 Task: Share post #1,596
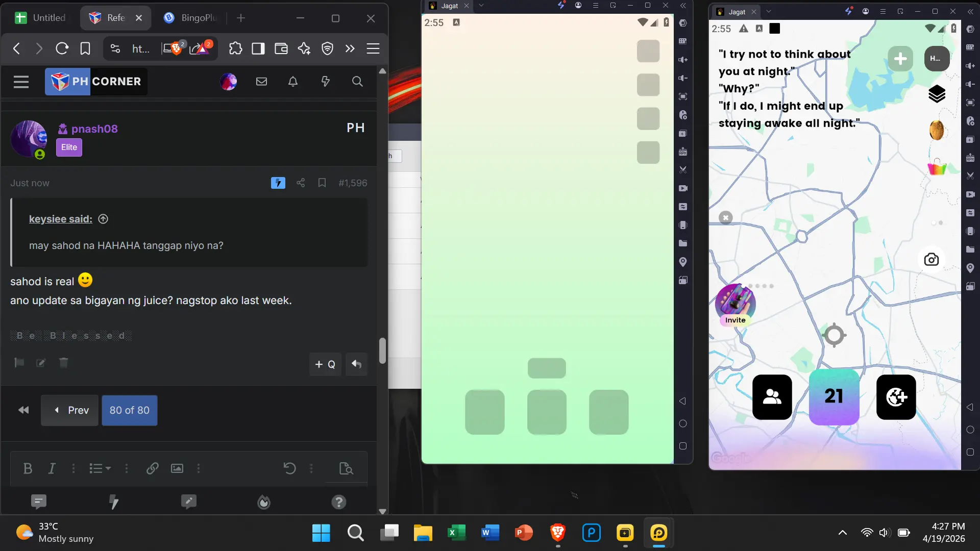click(301, 183)
